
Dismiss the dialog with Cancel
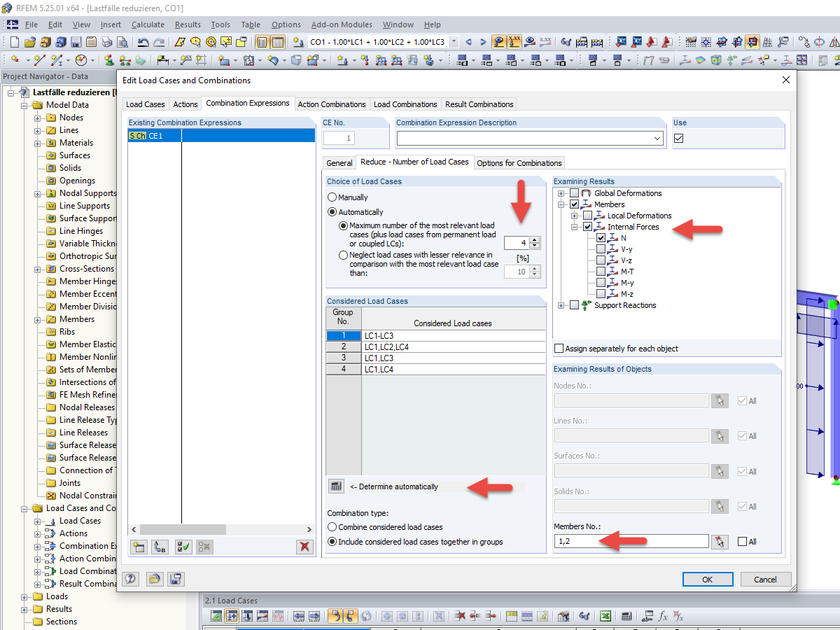click(765, 579)
